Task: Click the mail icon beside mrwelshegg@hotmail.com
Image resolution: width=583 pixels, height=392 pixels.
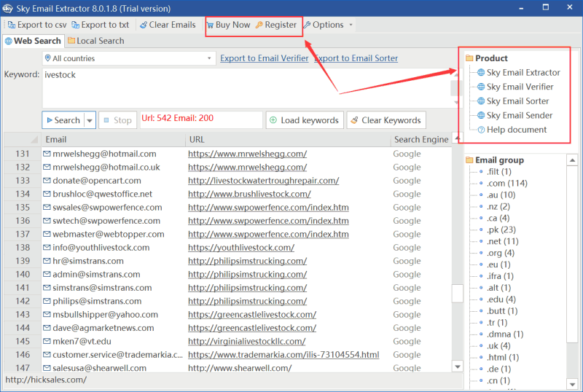Action: pos(47,154)
